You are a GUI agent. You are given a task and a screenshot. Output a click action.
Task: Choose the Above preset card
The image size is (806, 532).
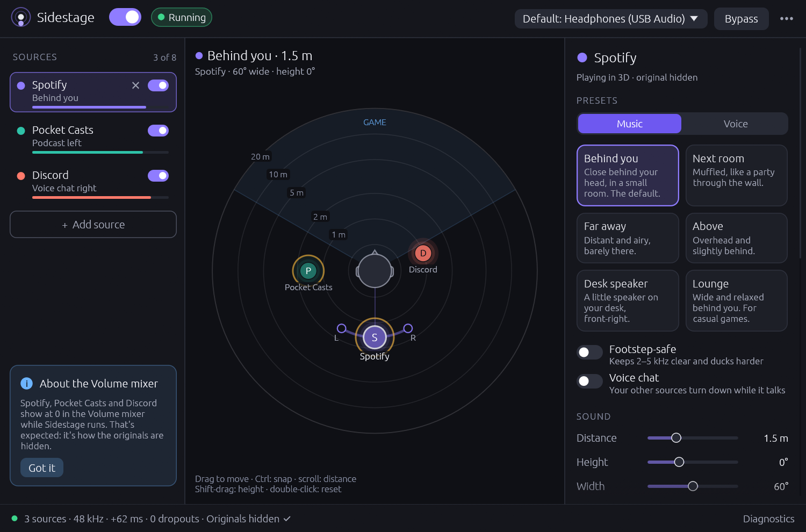coord(737,238)
